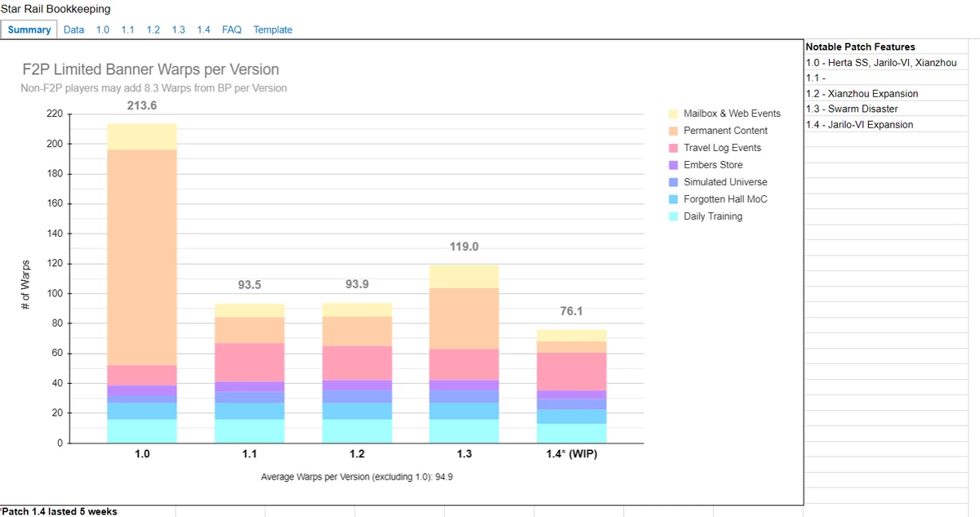Viewport: 980px width, 517px height.
Task: Click Daily Training legend swatch
Action: point(673,216)
